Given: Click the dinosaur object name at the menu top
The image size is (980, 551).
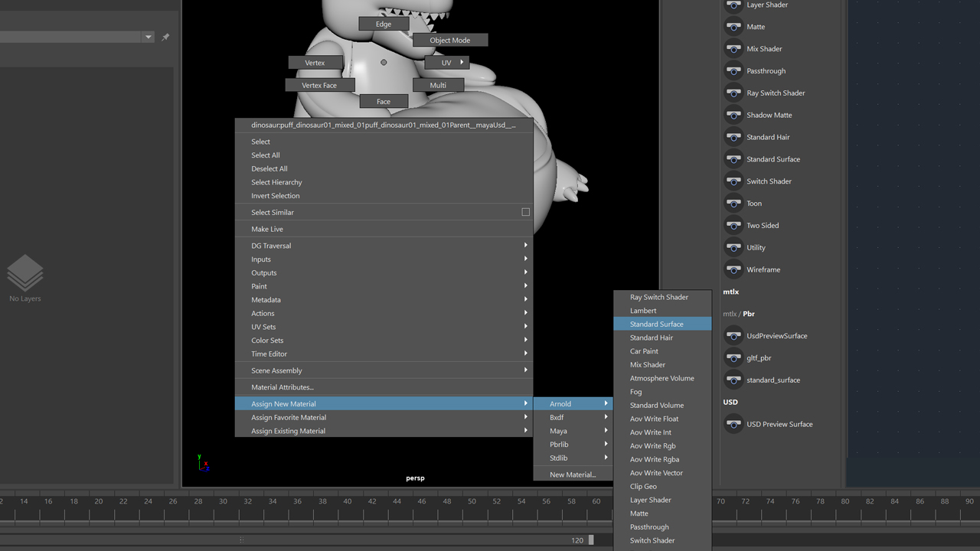Looking at the screenshot, I should 384,126.
